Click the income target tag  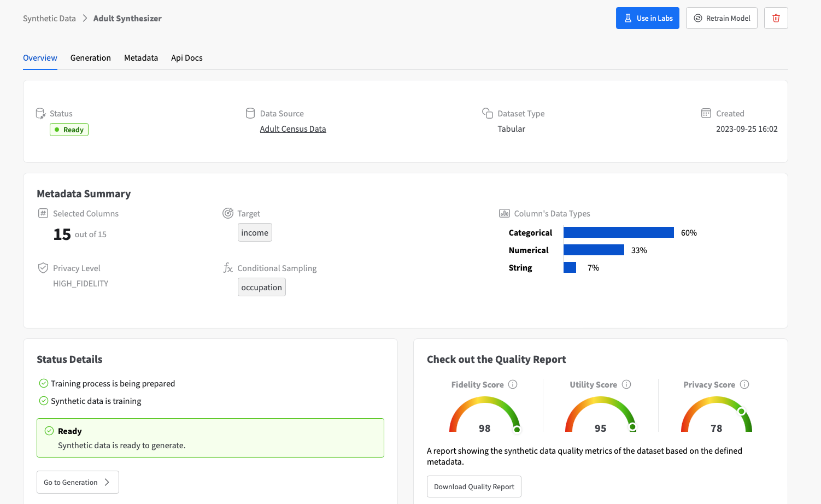255,232
